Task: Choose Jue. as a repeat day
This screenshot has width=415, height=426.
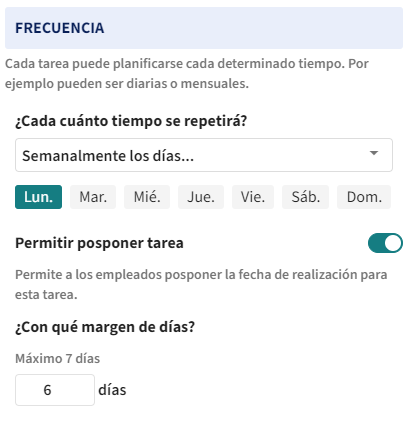Action: click(201, 197)
